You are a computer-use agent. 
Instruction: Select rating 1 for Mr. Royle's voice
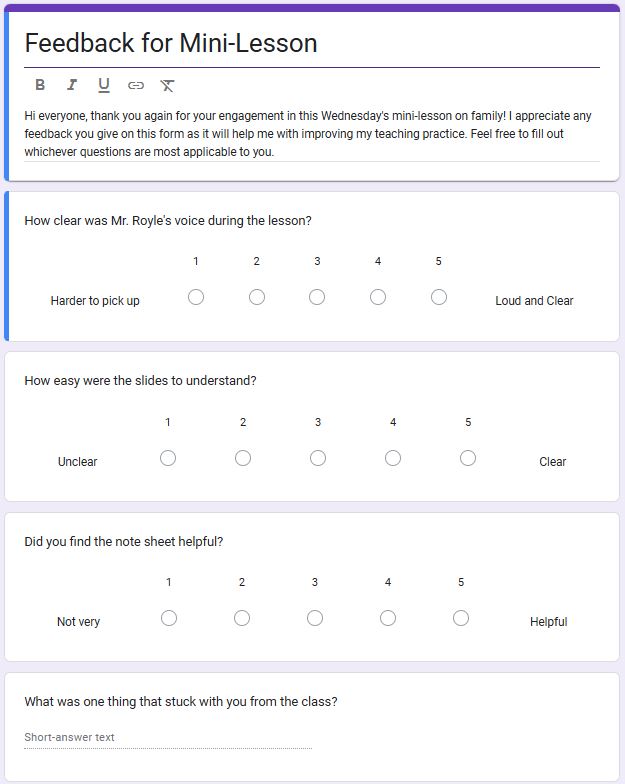tap(196, 297)
